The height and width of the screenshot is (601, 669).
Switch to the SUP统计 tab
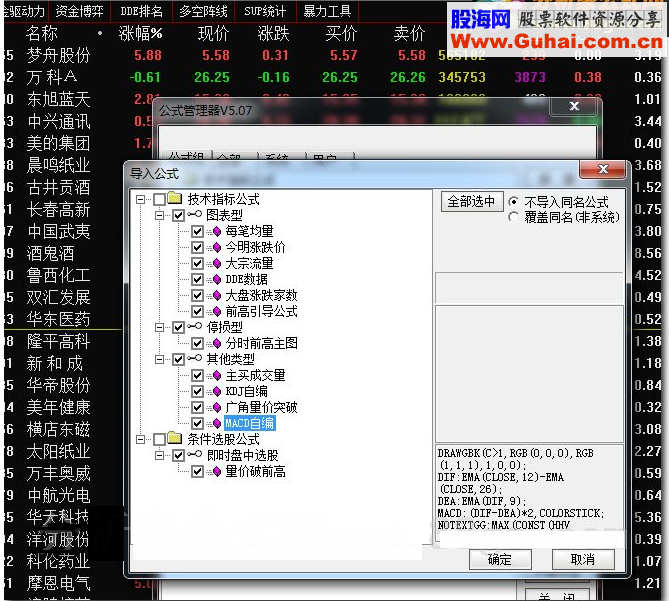click(x=265, y=11)
